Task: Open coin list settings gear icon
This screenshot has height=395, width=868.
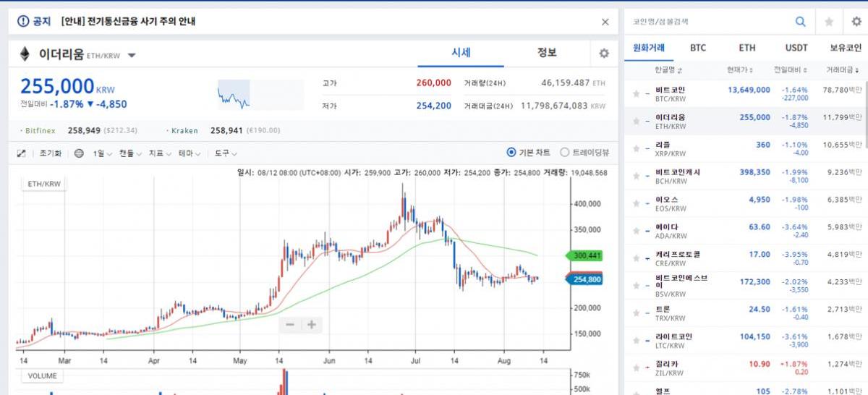Action: (856, 22)
